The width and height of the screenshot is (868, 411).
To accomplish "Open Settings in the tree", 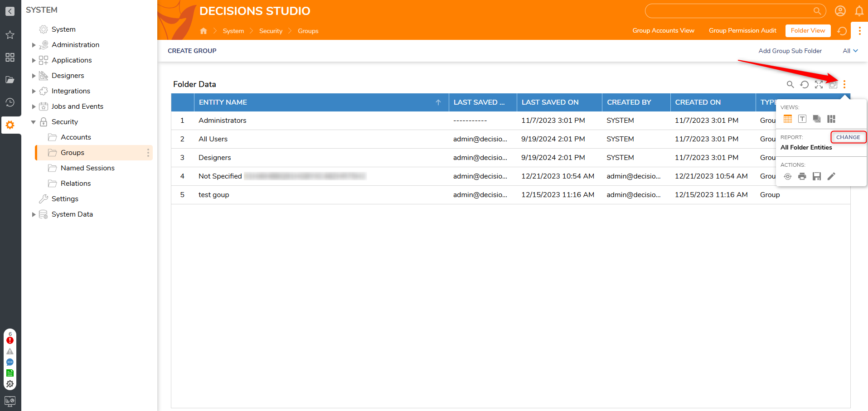I will [x=65, y=199].
